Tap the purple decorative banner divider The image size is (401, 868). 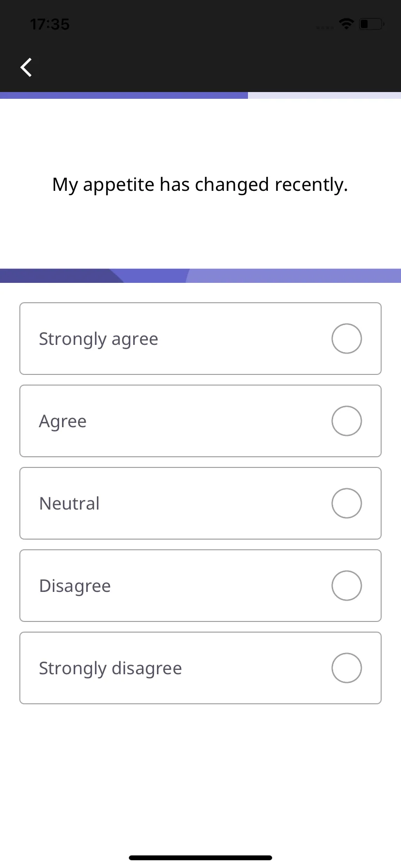[x=200, y=276]
